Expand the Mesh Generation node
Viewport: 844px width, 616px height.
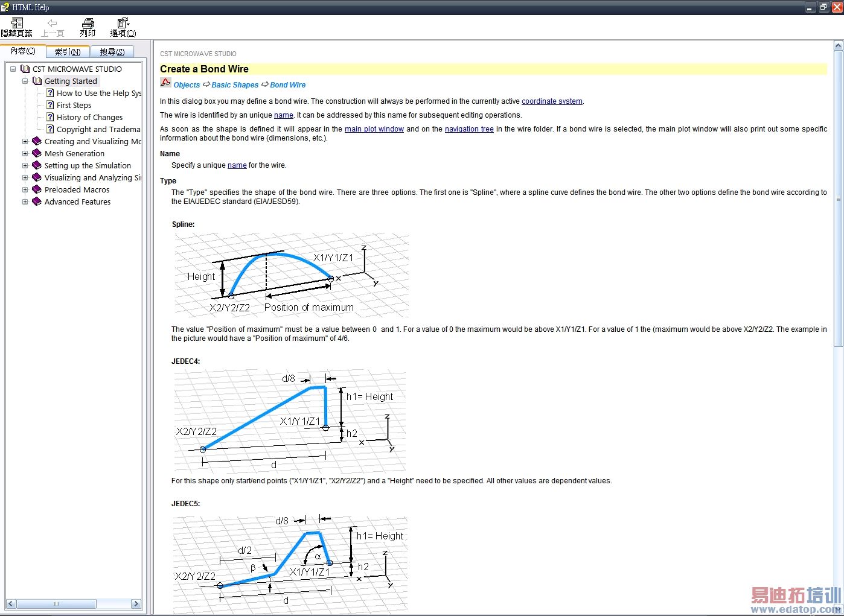25,153
